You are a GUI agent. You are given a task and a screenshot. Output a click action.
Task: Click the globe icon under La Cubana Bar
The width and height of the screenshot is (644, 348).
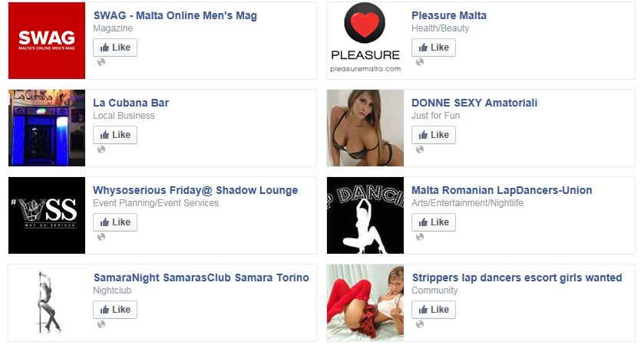[x=101, y=149]
